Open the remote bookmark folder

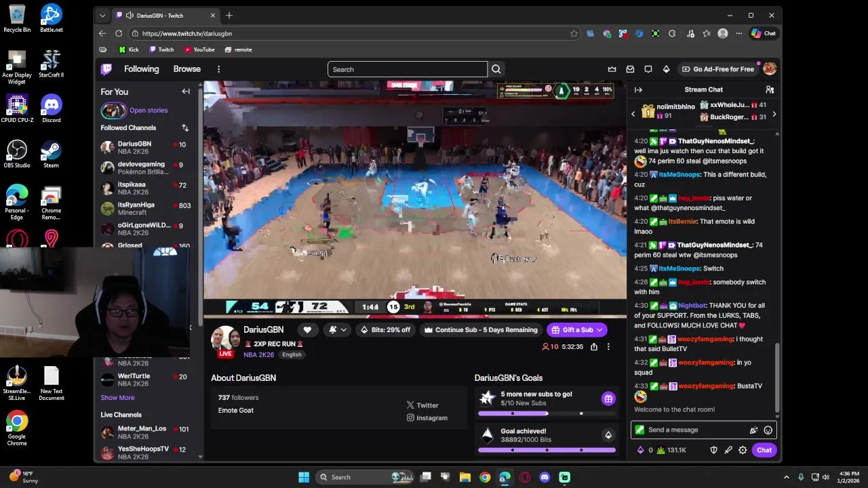point(238,49)
